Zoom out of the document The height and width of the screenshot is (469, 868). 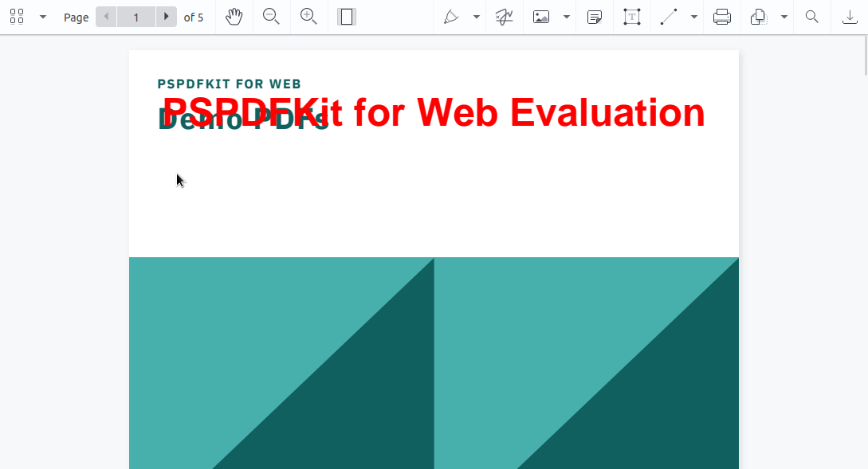pyautogui.click(x=272, y=17)
